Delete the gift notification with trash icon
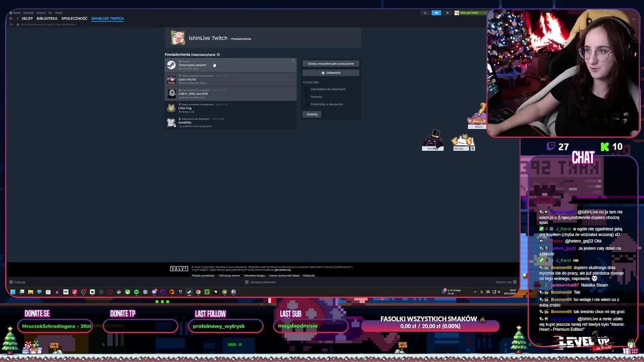 point(293,61)
